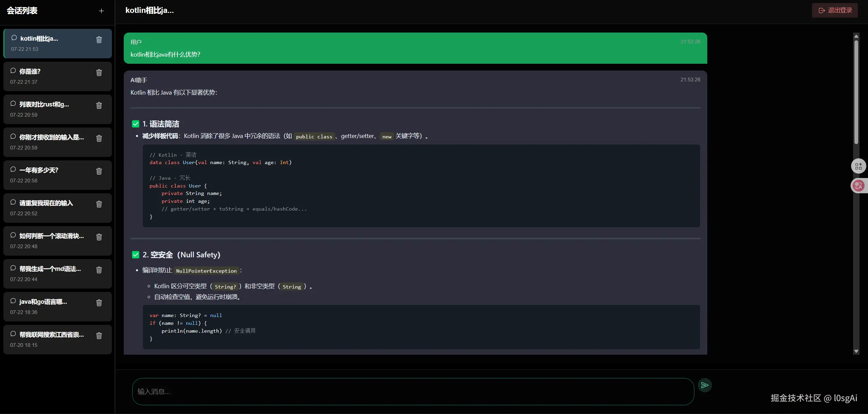Click the scrollbar down arrow in chat area

tap(856, 351)
